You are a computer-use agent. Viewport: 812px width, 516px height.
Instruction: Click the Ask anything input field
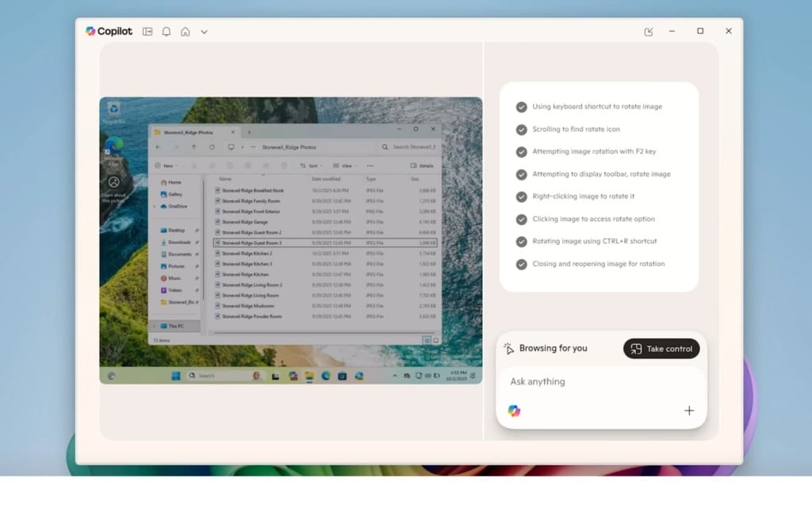point(600,382)
